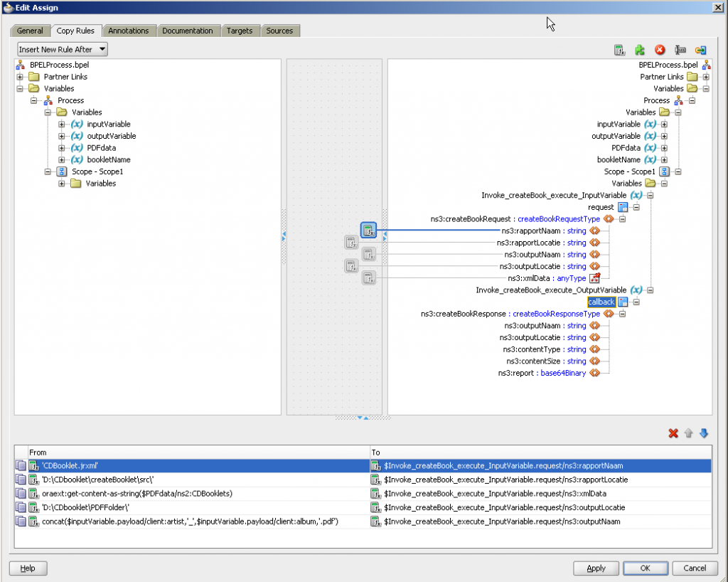Screen dimensions: 728x582
Task: Click the Apply button
Action: pyautogui.click(x=596, y=568)
